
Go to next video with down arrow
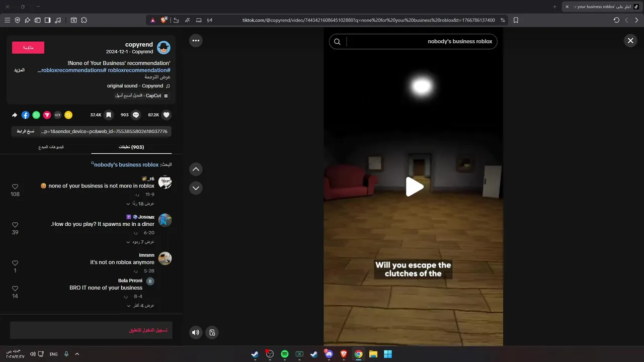pyautogui.click(x=196, y=188)
